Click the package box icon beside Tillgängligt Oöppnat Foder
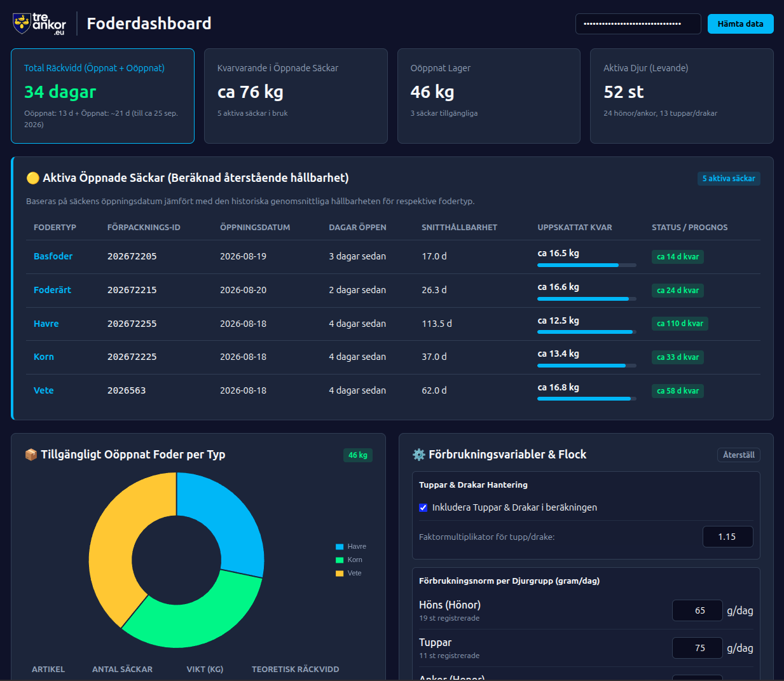Image resolution: width=784 pixels, height=681 pixels. pos(31,455)
